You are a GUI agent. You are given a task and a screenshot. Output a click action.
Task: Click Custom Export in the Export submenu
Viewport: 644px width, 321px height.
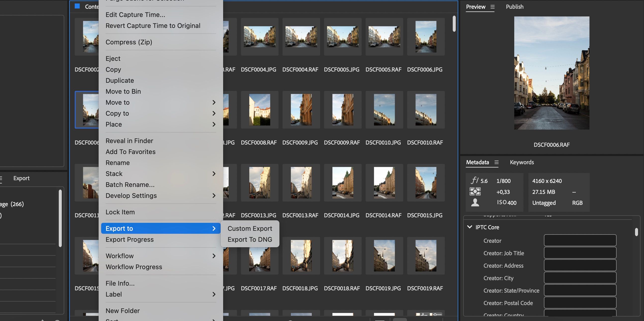pyautogui.click(x=250, y=228)
